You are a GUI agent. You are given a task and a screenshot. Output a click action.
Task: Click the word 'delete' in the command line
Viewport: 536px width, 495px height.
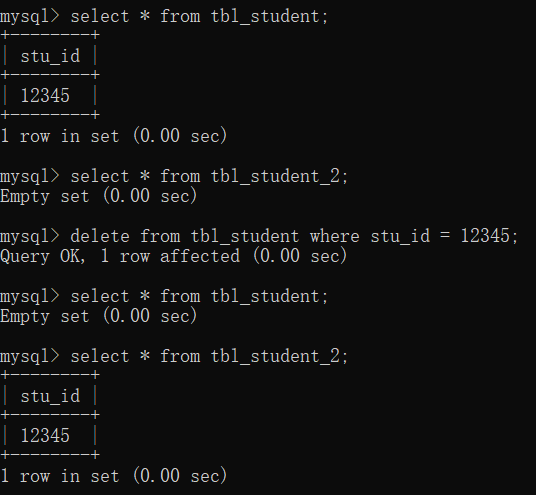[100, 236]
